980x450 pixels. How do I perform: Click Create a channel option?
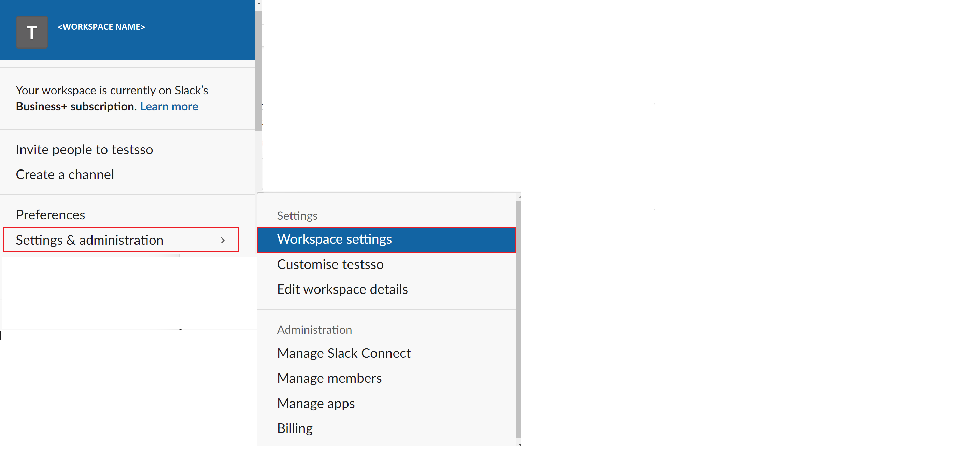point(65,174)
